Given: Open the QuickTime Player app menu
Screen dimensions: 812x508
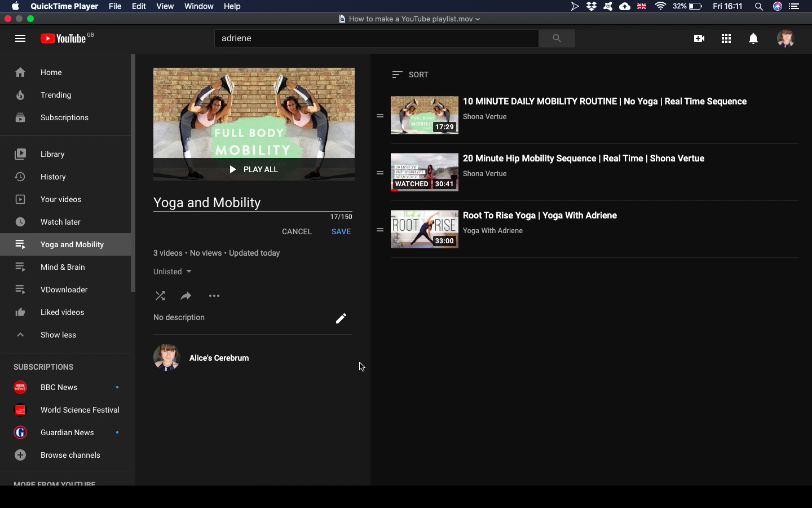Looking at the screenshot, I should pos(64,6).
